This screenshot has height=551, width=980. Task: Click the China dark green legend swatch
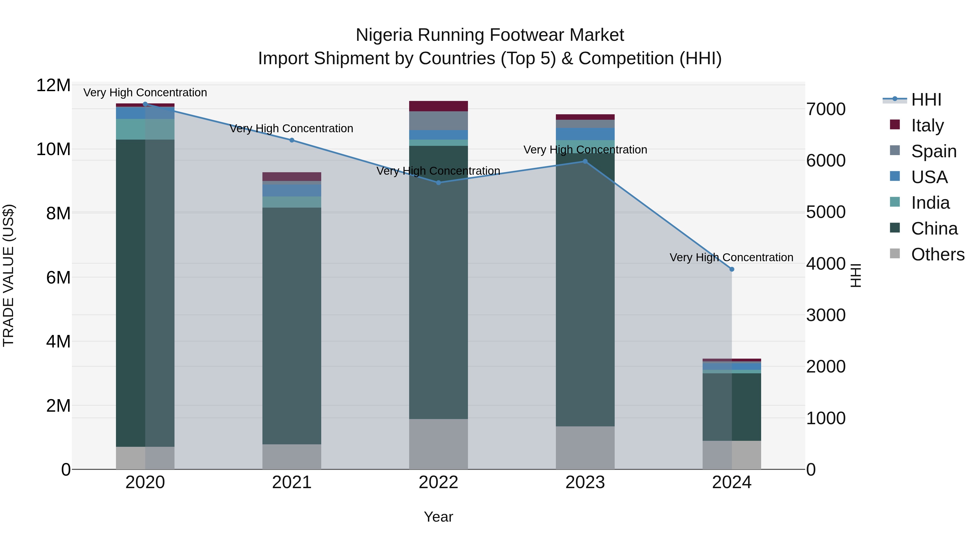tap(895, 228)
